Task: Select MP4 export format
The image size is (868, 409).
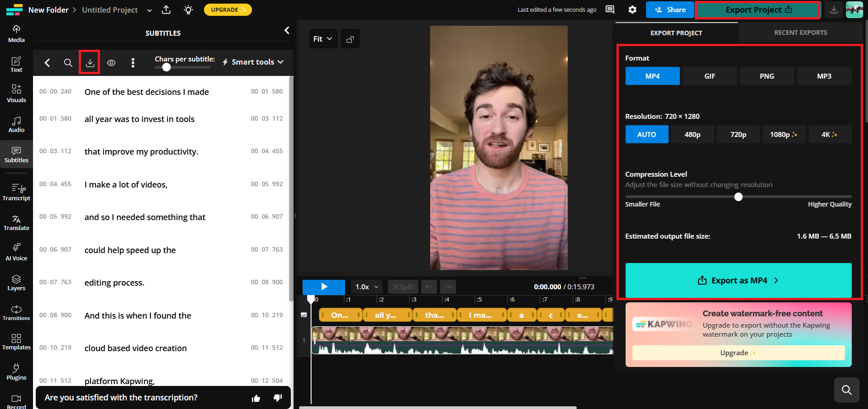Action: click(652, 76)
